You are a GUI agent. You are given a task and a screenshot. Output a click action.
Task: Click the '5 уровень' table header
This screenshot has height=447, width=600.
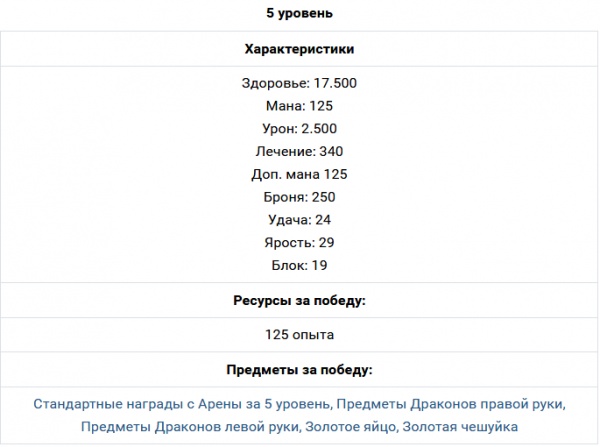[x=300, y=14]
